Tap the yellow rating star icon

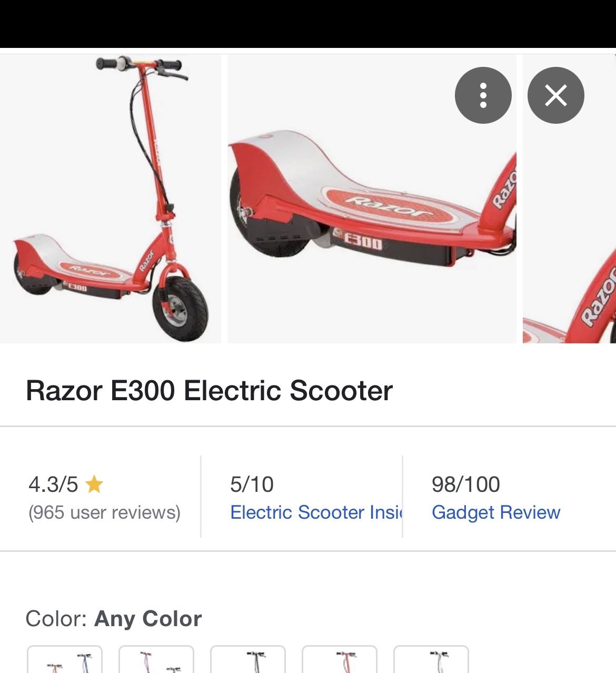click(x=94, y=484)
